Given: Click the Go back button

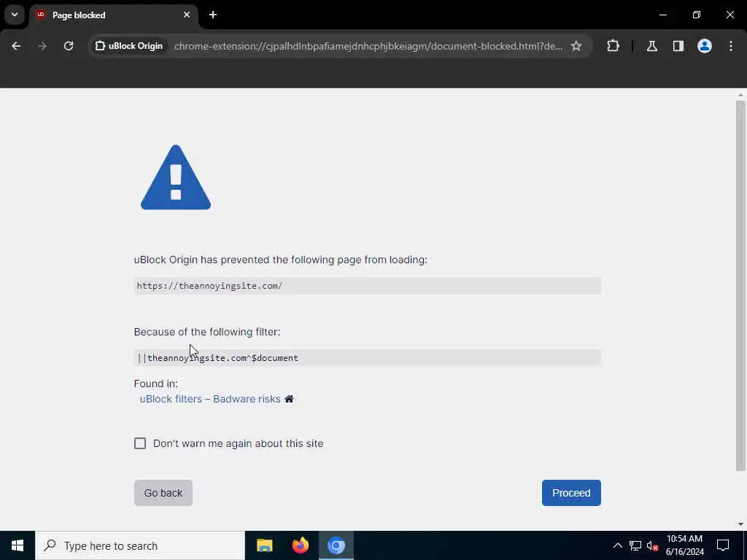Looking at the screenshot, I should pos(163,493).
